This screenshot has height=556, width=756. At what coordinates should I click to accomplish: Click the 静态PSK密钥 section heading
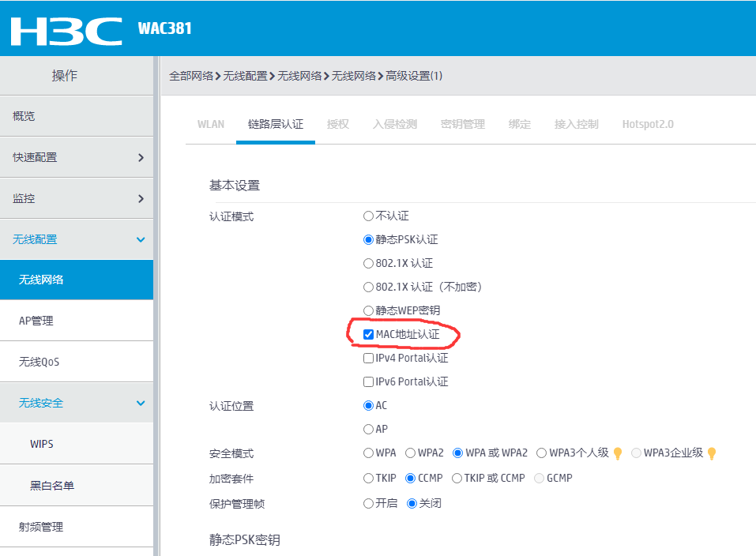click(245, 539)
